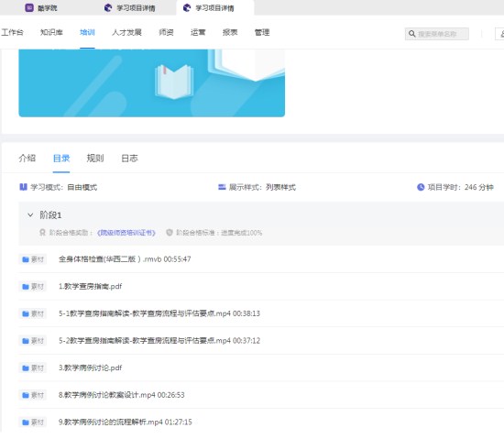Open the 院级师资培训证书 certificate link

coord(126,233)
